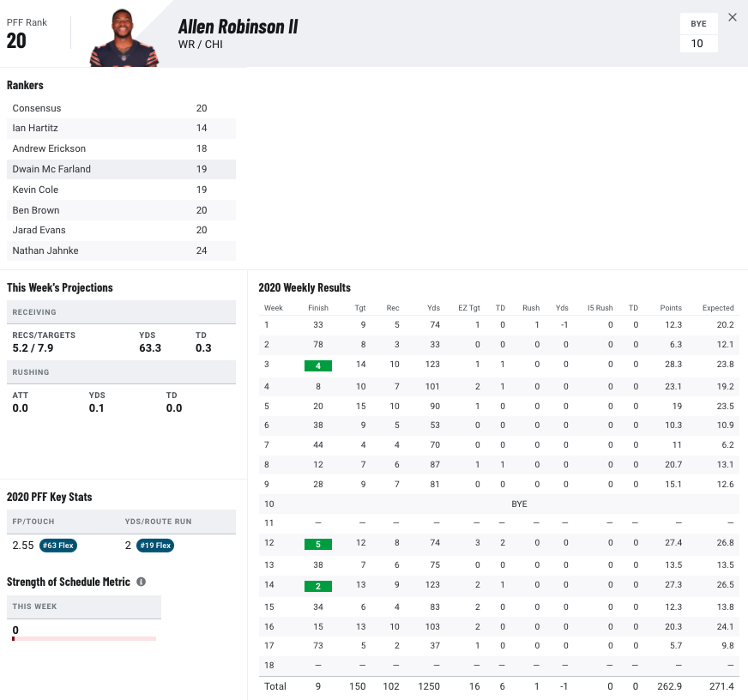
Task: Click the Points column header
Action: [x=671, y=308]
